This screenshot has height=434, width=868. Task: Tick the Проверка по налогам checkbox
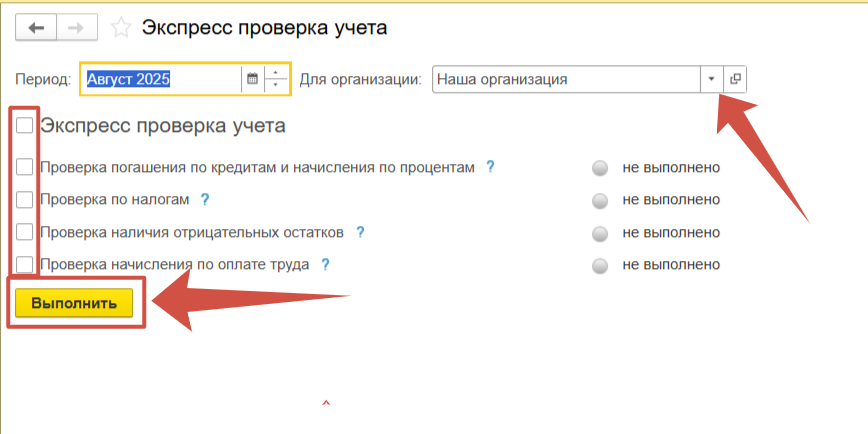click(25, 199)
